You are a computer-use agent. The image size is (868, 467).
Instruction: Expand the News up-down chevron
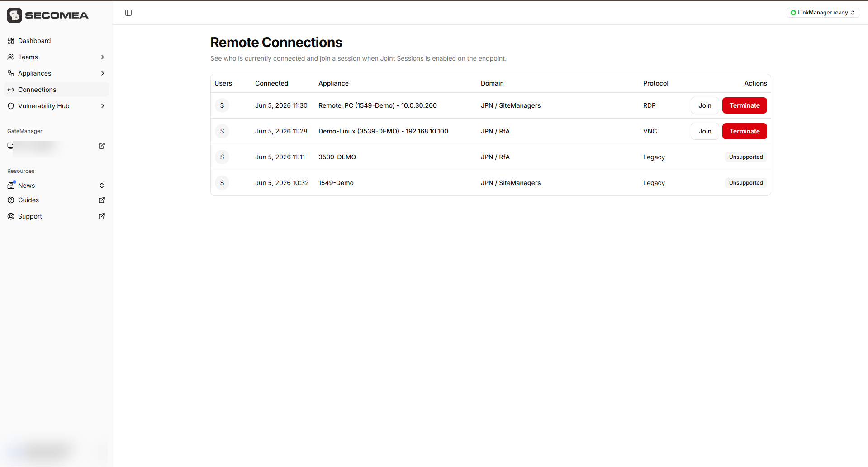pyautogui.click(x=102, y=186)
